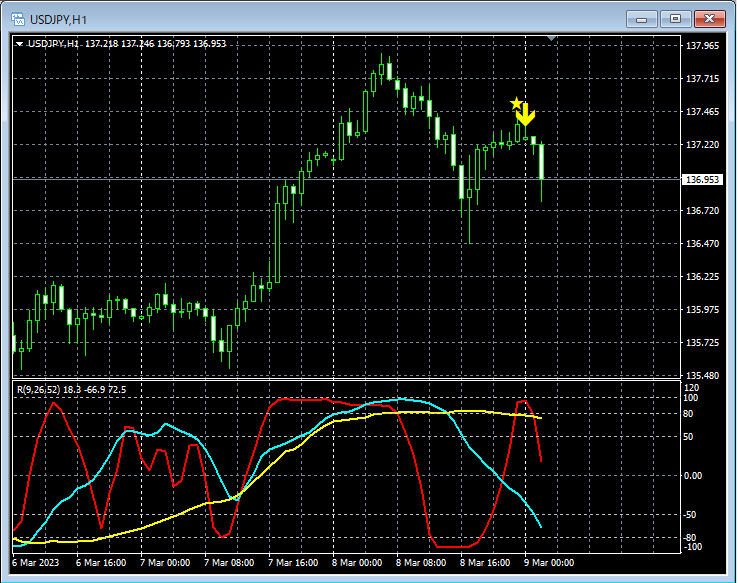
Task: Click the chart shift triangle marker at top
Action: pyautogui.click(x=552, y=38)
